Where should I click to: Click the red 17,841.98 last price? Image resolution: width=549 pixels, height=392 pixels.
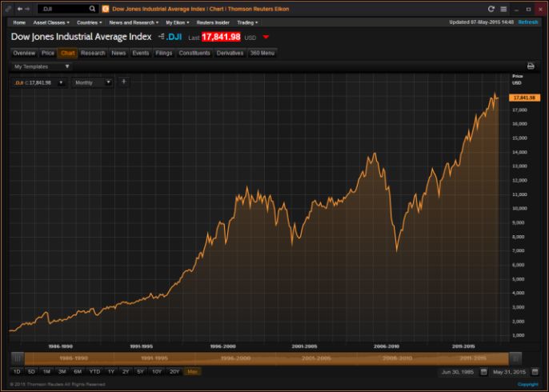[x=221, y=37]
